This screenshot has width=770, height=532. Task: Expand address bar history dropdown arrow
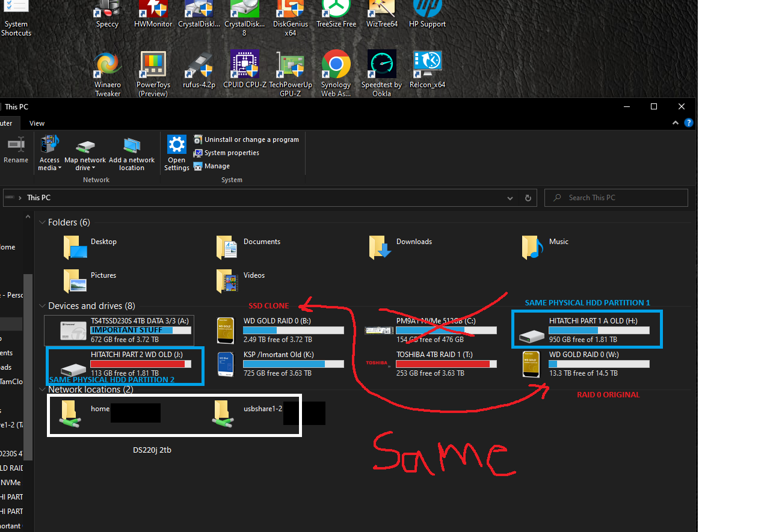tap(511, 198)
